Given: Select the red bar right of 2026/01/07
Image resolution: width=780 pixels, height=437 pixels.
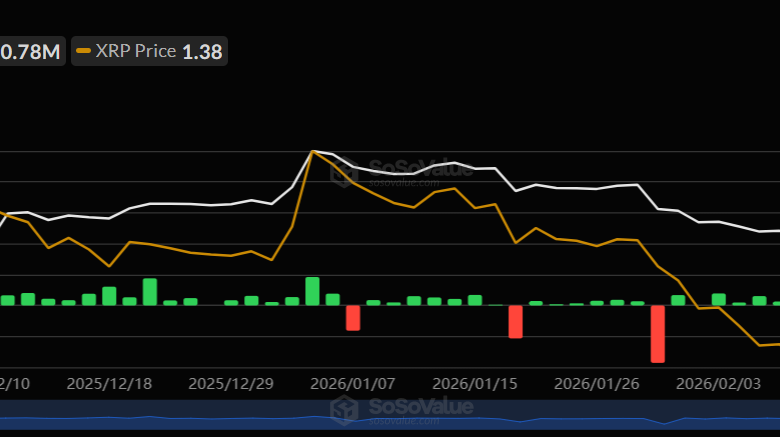Looking at the screenshot, I should 353,317.
